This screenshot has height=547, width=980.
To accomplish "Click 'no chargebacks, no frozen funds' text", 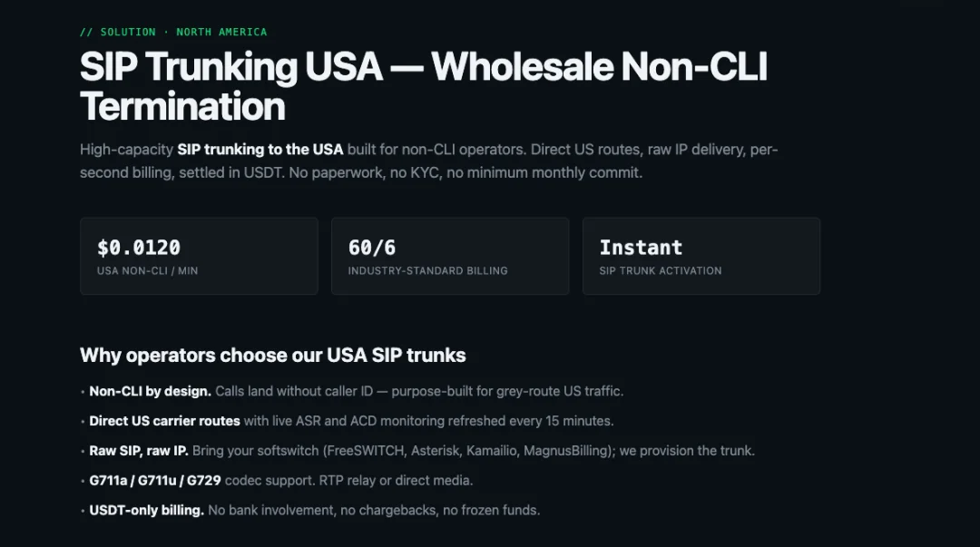I will [x=440, y=510].
